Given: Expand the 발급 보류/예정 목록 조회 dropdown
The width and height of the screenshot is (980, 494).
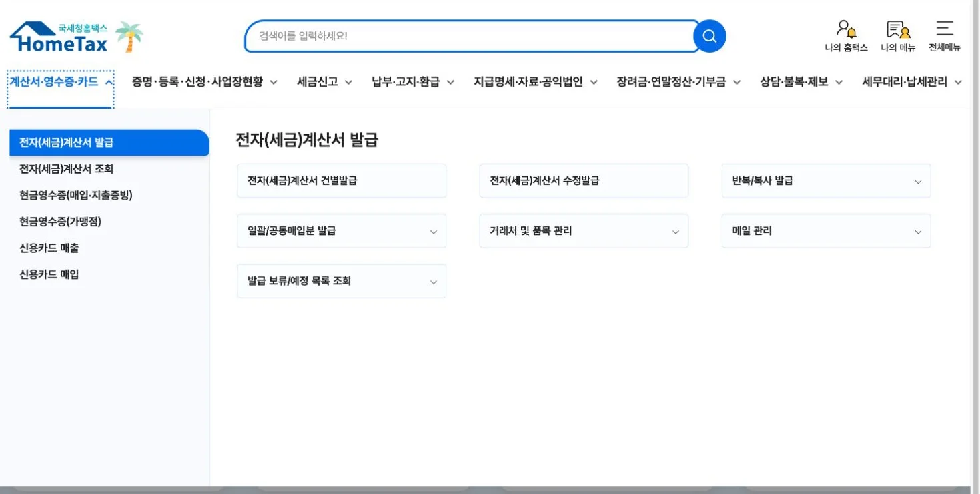Looking at the screenshot, I should click(x=342, y=281).
